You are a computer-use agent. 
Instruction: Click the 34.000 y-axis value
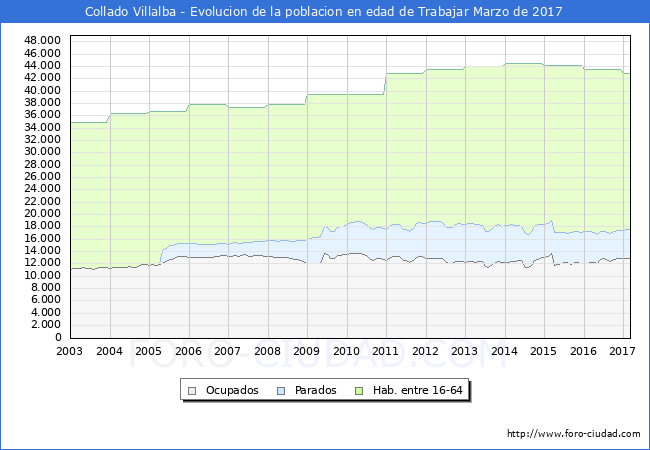43,127
